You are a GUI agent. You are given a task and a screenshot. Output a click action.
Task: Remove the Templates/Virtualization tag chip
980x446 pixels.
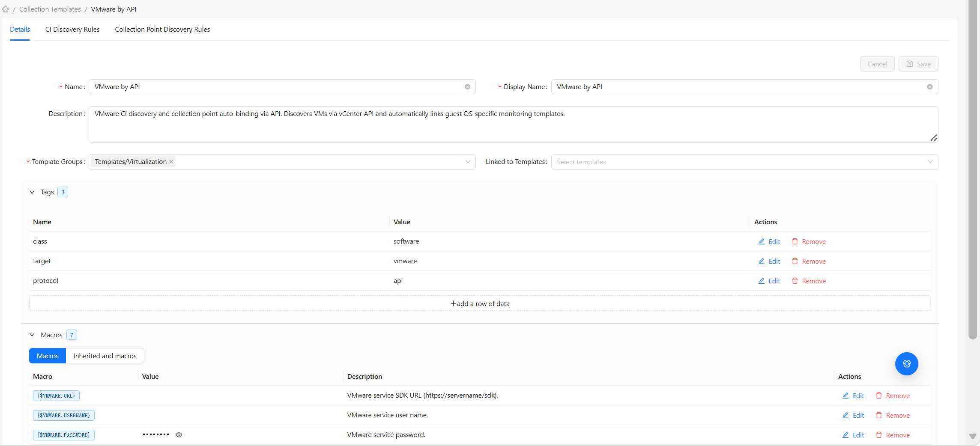point(171,162)
